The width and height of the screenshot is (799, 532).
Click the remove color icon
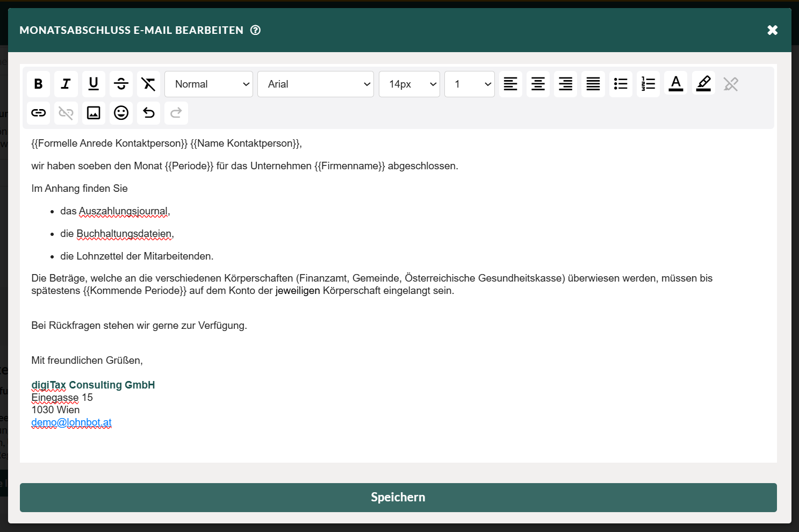[x=731, y=84]
